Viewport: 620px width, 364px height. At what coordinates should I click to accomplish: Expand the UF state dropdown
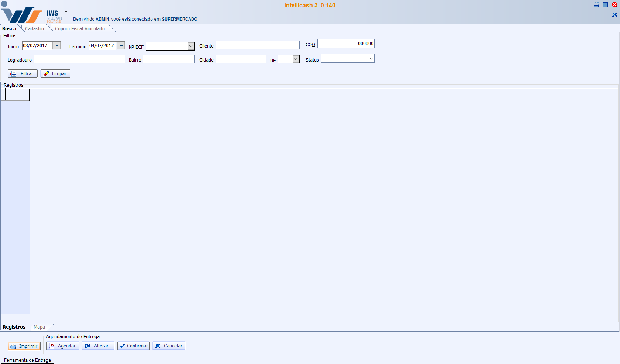(x=296, y=59)
